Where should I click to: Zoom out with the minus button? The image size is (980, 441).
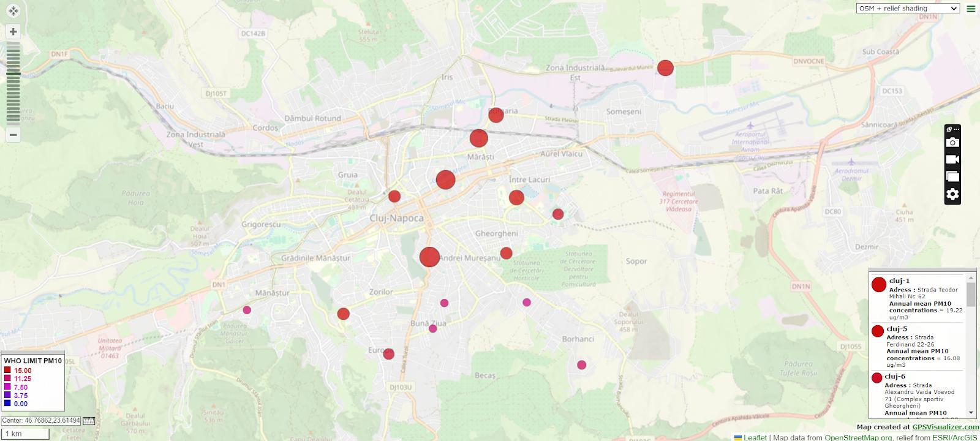click(x=13, y=134)
